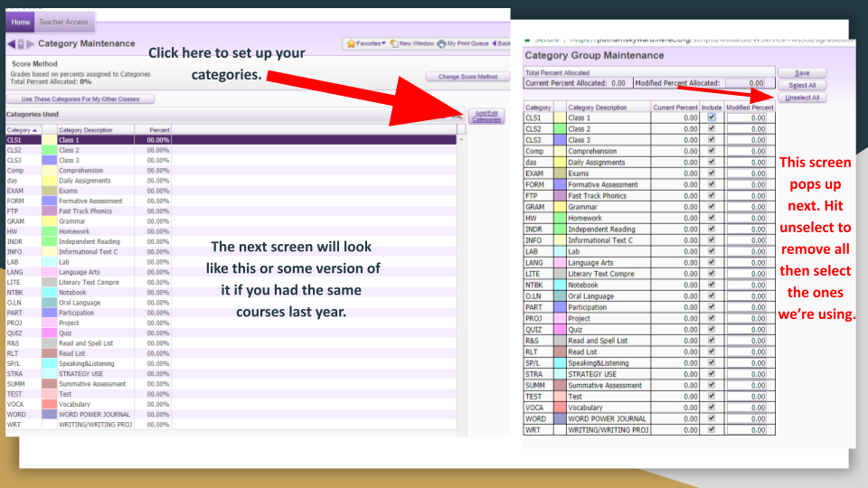868x488 pixels.
Task: Click the Select All button
Action: coord(802,85)
